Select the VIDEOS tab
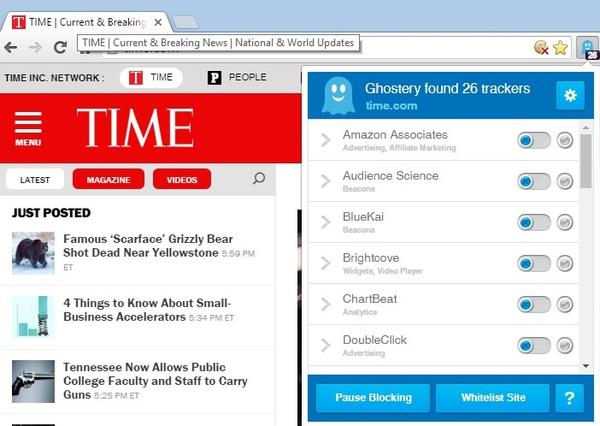The width and height of the screenshot is (600, 426). point(182,180)
